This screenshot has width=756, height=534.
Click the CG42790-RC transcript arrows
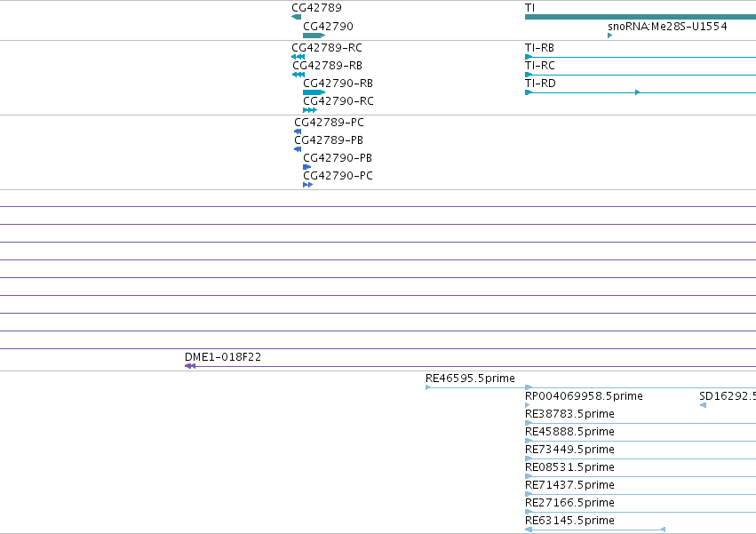pyautogui.click(x=310, y=110)
